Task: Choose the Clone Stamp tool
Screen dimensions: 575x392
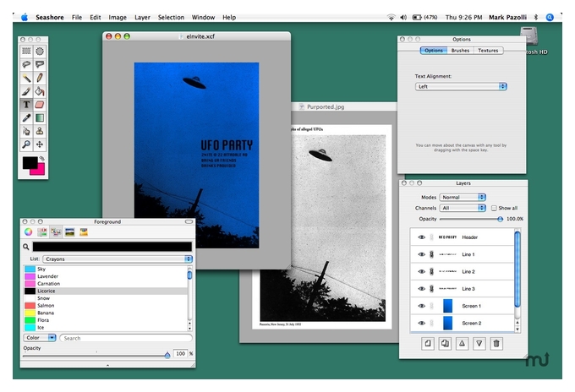Action: pos(40,131)
